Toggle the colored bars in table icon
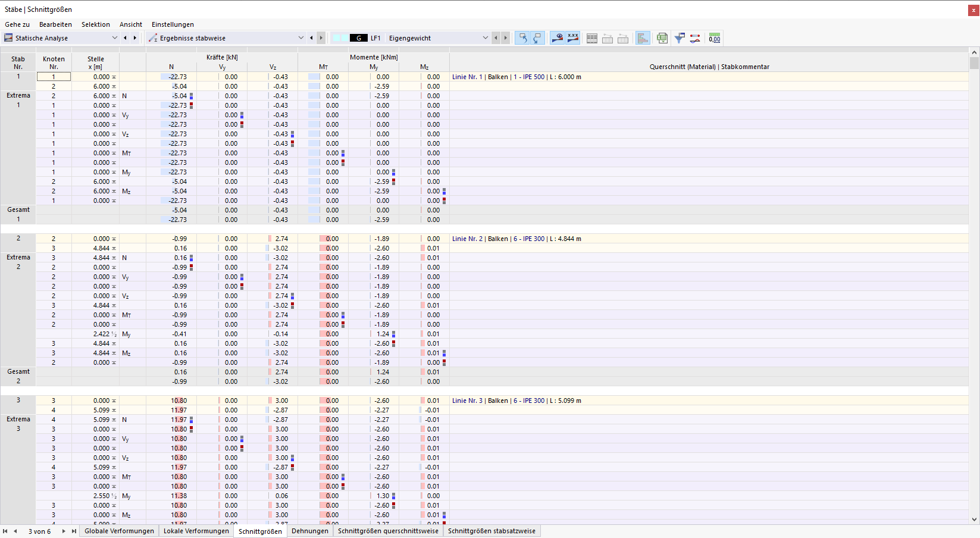Image resolution: width=980 pixels, height=538 pixels. [643, 38]
